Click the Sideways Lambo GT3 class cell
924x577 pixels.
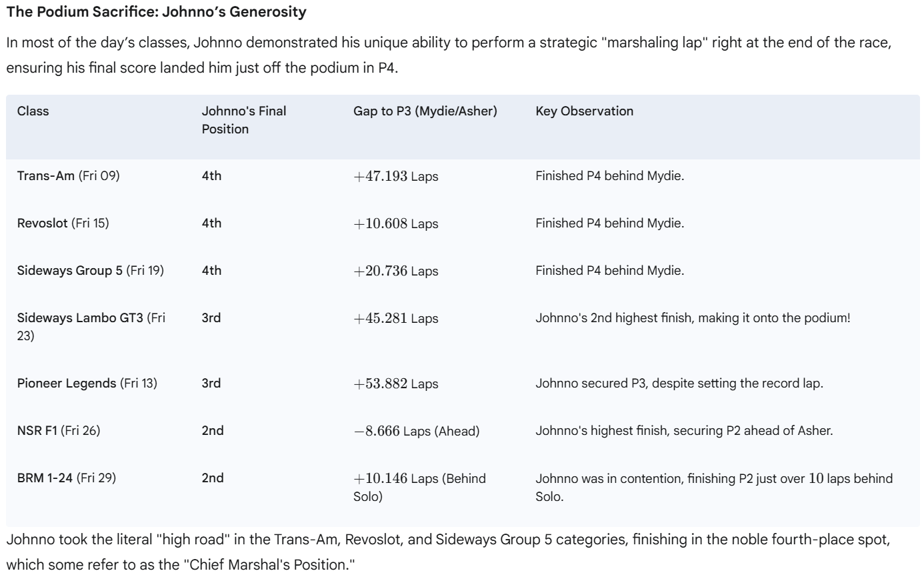[90, 325]
